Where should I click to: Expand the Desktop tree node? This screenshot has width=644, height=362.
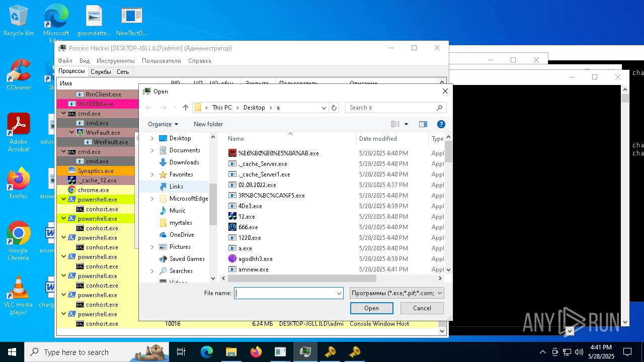pos(152,138)
